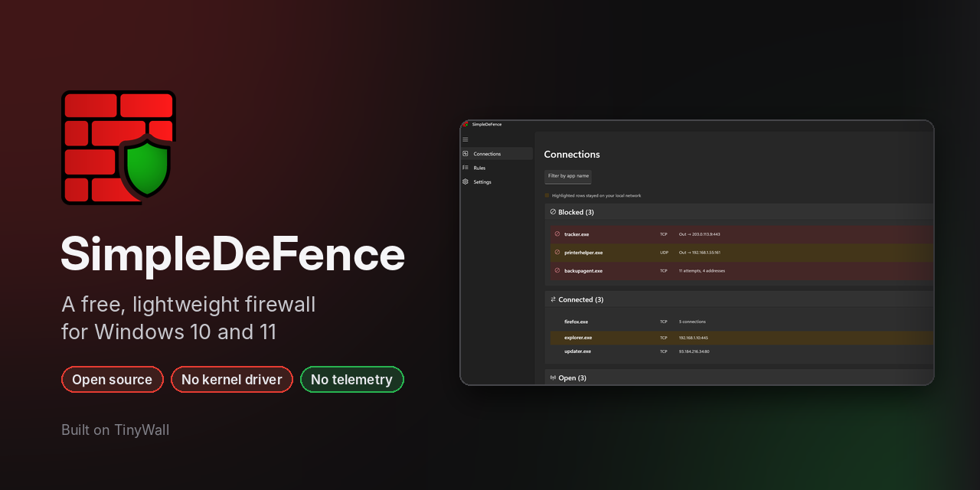Click the address 93.184.216.34:80
The image size is (980, 490).
[x=694, y=351]
